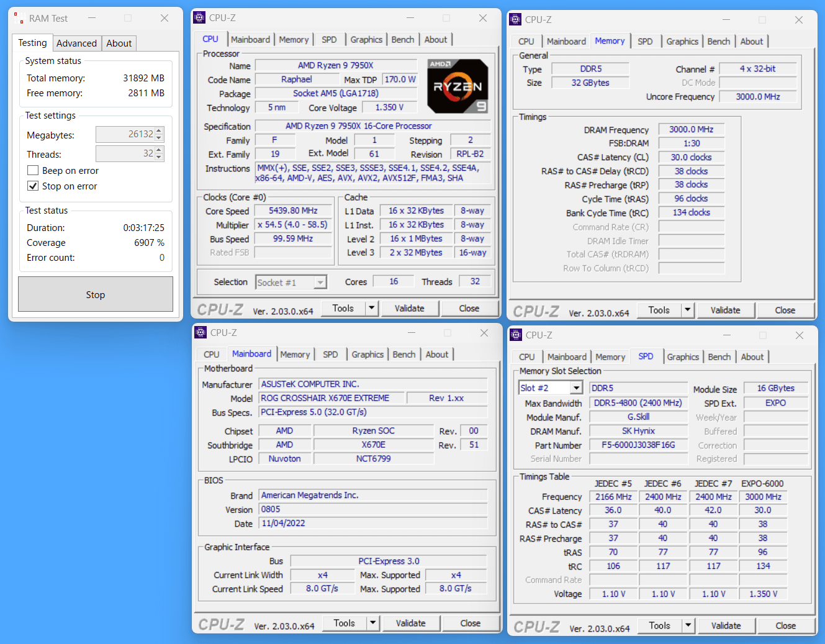The image size is (825, 644).
Task: Click CPU-Z title icon in the Mainboard tab window
Action: 201,332
